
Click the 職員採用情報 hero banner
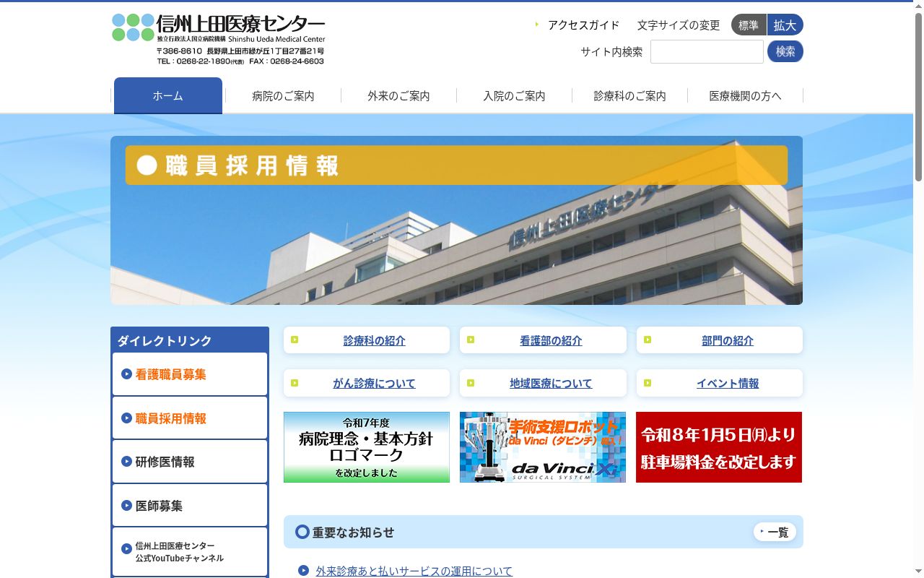456,220
